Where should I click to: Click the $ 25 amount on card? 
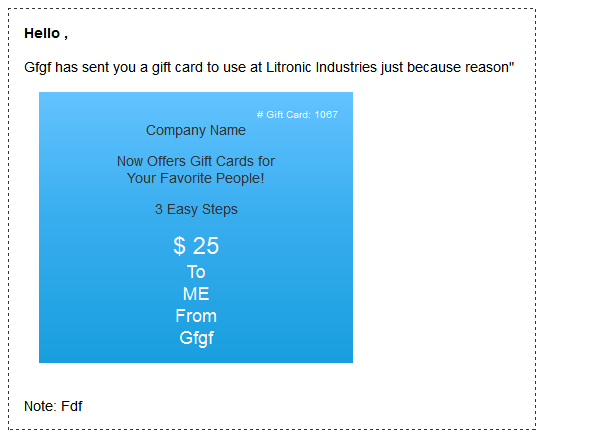click(x=196, y=246)
